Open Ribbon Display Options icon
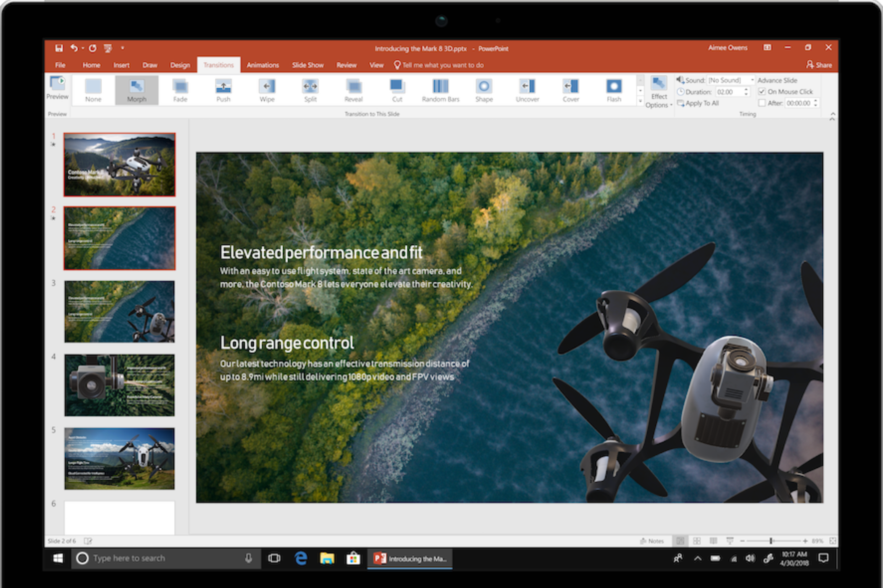The width and height of the screenshot is (883, 588). [x=767, y=47]
